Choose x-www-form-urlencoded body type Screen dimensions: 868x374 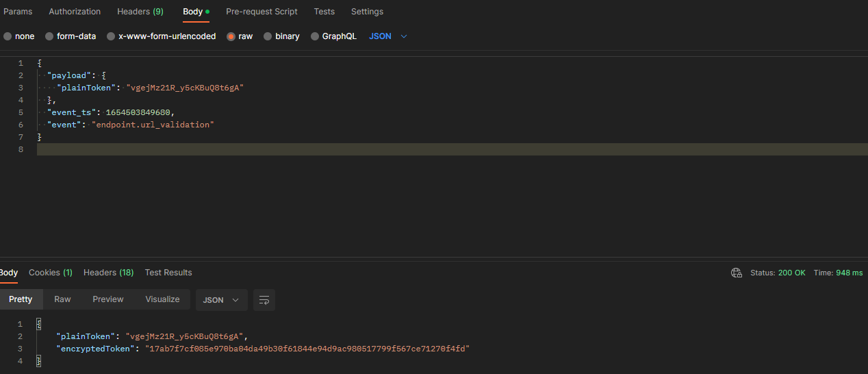click(162, 36)
